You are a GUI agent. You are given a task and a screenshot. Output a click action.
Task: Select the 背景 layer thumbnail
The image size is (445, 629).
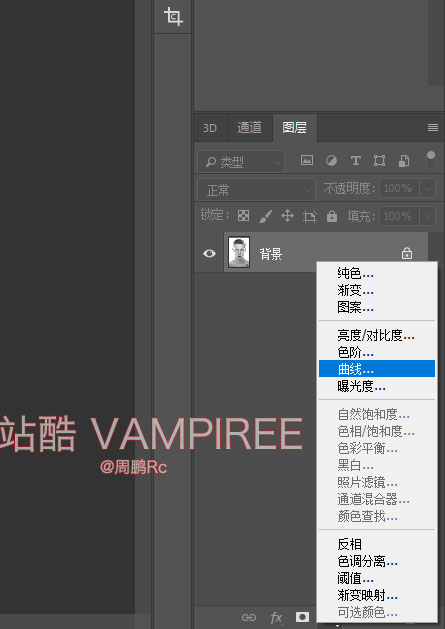239,252
